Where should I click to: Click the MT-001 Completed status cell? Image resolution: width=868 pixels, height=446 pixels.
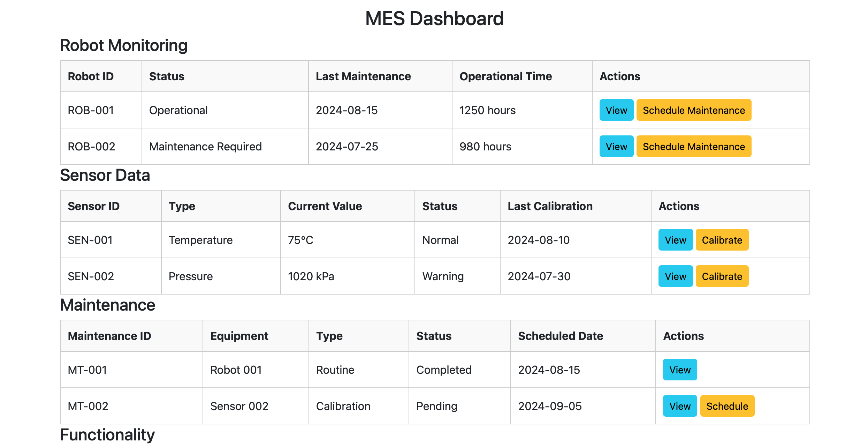click(443, 370)
